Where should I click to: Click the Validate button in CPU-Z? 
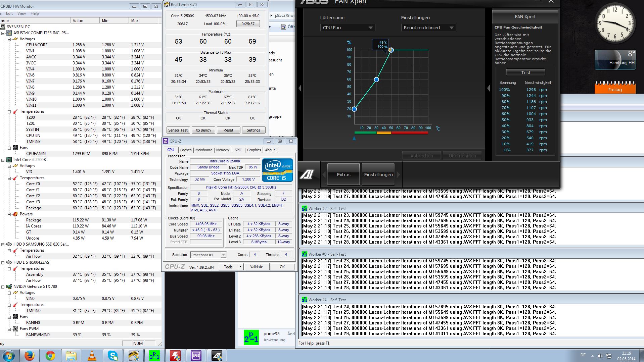click(x=257, y=267)
